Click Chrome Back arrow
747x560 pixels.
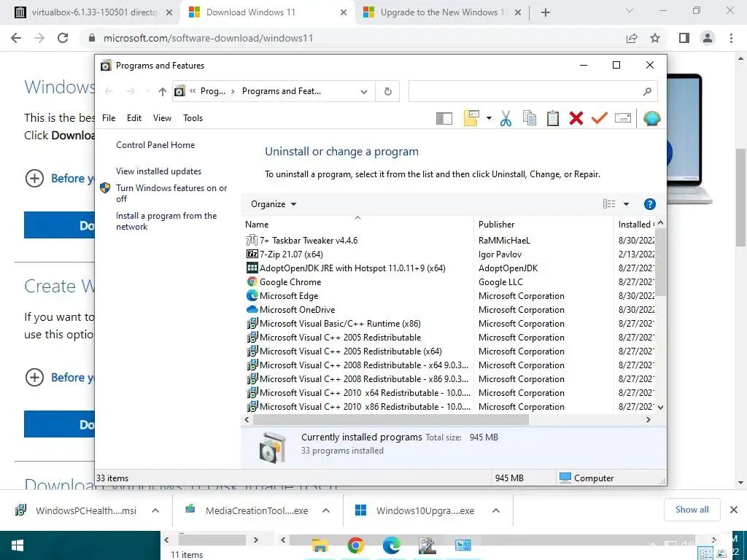(16, 38)
